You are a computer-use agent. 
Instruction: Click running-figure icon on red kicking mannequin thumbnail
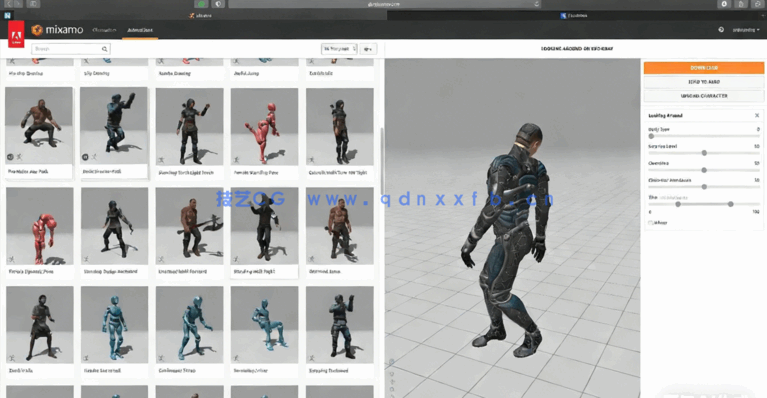coord(236,159)
